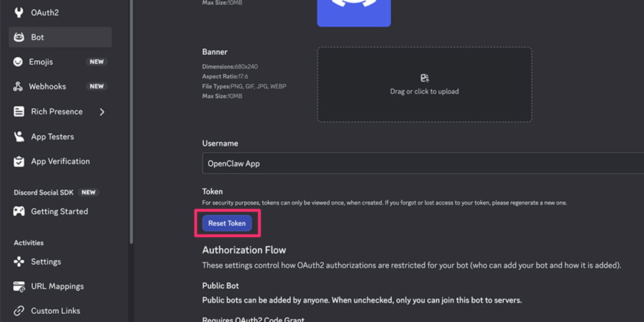644x322 pixels.
Task: Click the App Verification clipboard icon
Action: tap(19, 162)
